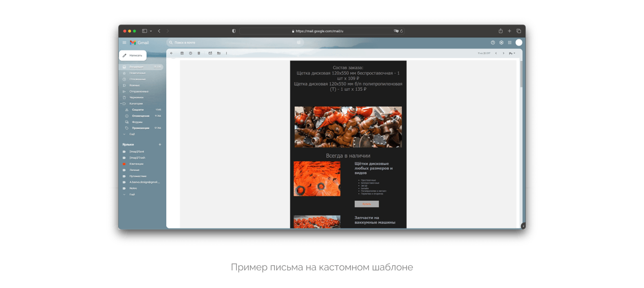This screenshot has width=644, height=288.
Task: Click Safari back navigation arrow
Action: [x=159, y=31]
